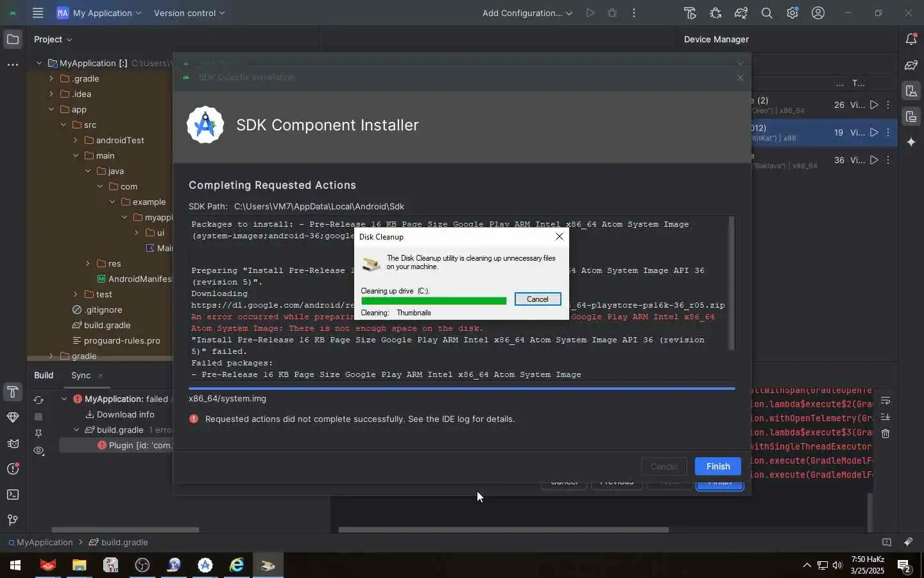
Task: Open the Build tool window hammer icon
Action: pos(13,392)
